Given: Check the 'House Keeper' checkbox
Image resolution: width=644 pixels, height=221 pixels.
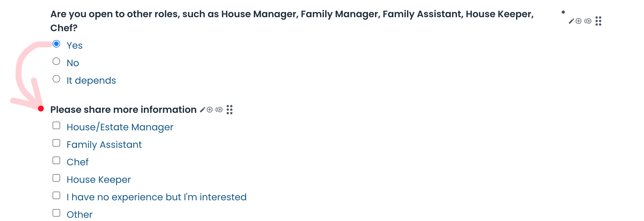Looking at the screenshot, I should click(x=56, y=178).
